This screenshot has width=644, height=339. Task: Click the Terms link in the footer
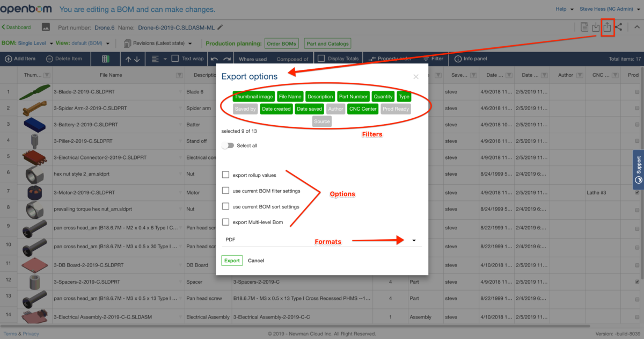click(x=10, y=334)
